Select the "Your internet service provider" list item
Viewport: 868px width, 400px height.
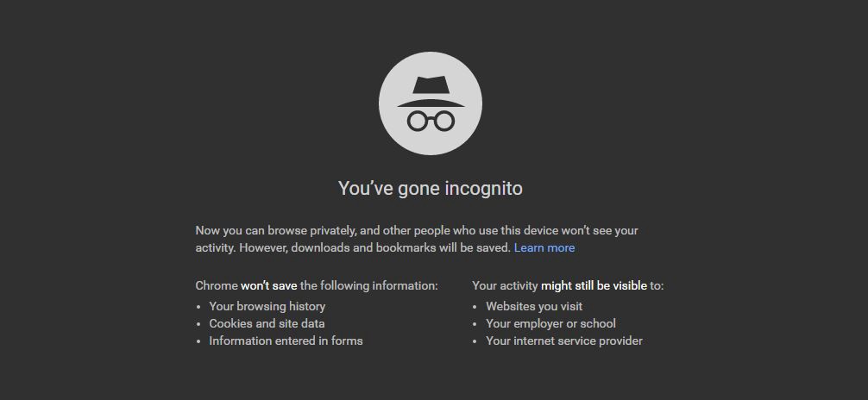(564, 341)
